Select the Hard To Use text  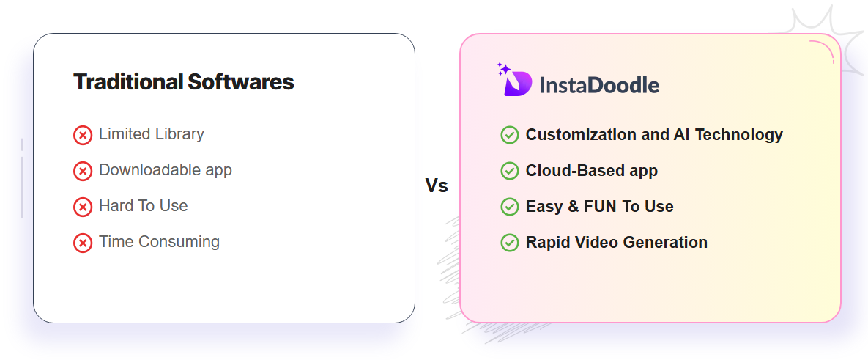point(144,206)
